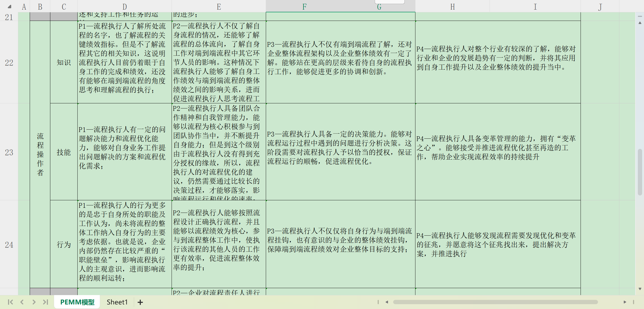Go to the next sheet arrow

[x=34, y=302]
